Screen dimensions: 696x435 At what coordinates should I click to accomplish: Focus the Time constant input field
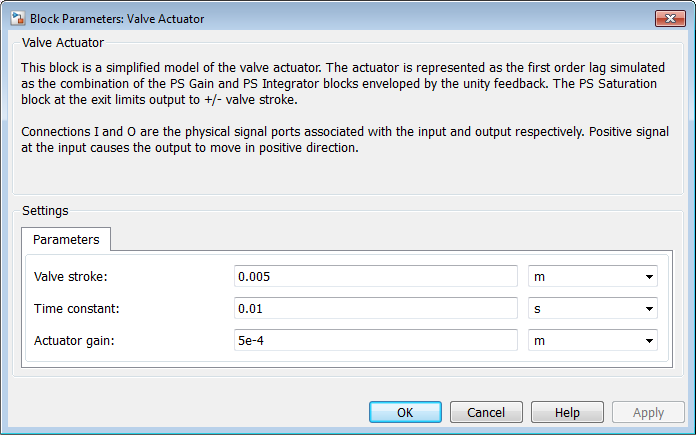(375, 309)
